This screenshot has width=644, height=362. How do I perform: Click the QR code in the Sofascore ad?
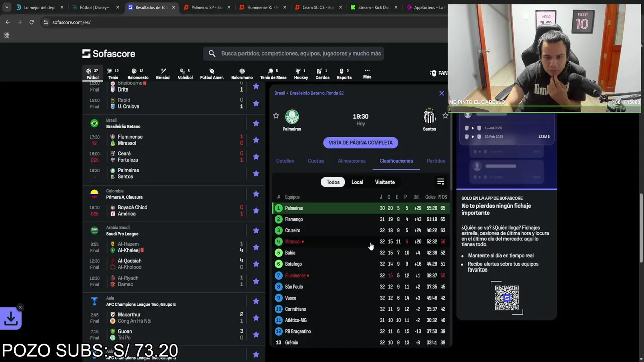coord(507,298)
